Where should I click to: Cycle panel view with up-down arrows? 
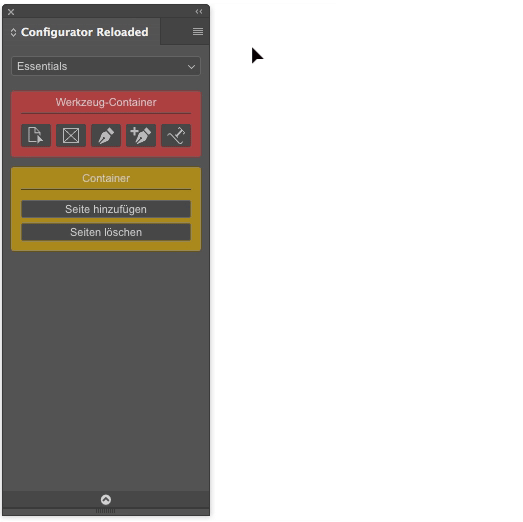tap(13, 32)
